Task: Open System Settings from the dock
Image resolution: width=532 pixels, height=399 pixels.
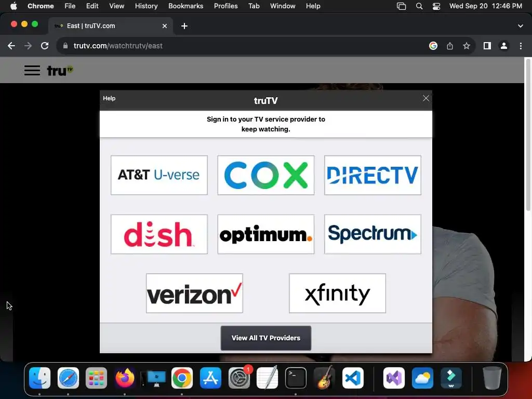Action: pyautogui.click(x=239, y=378)
